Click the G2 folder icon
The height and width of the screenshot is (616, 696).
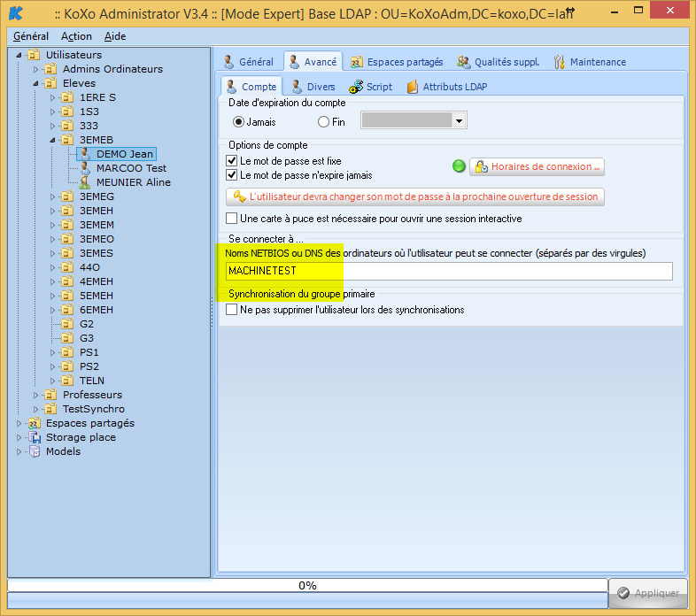tap(67, 324)
